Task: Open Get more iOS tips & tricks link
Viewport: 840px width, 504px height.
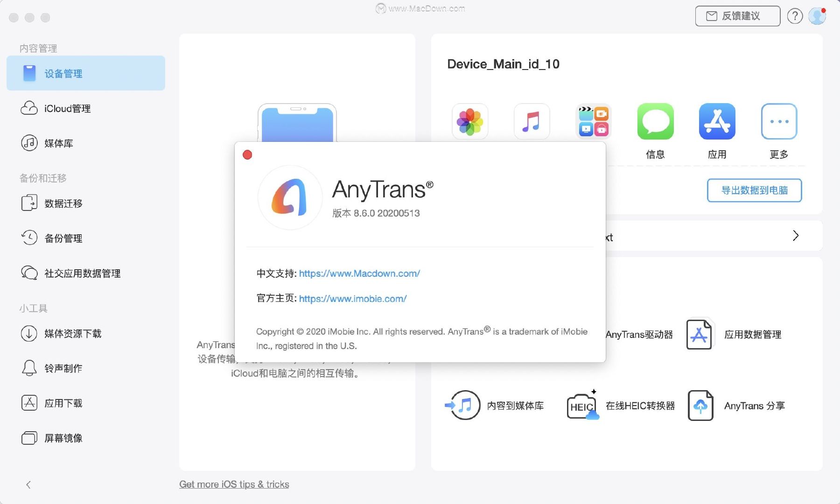Action: [x=234, y=484]
